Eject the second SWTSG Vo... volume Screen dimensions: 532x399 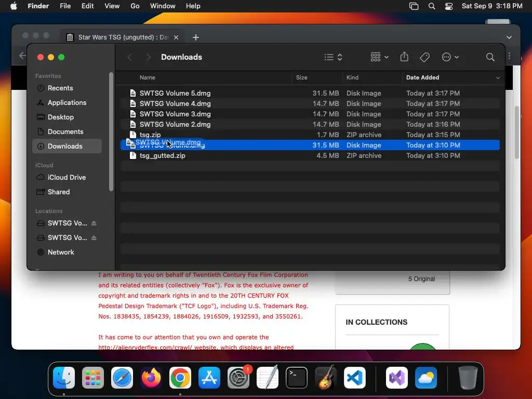[94, 237]
